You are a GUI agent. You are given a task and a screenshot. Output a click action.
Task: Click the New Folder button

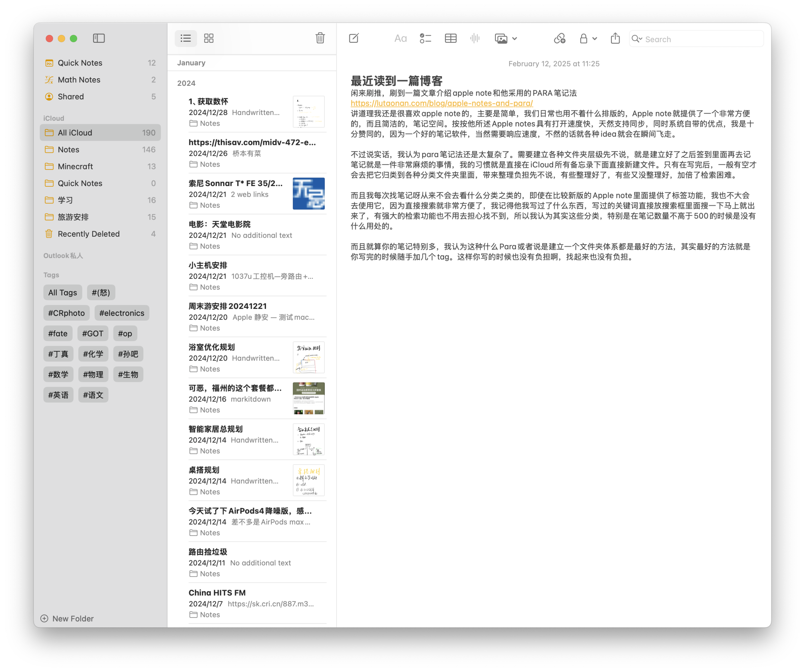pos(68,618)
